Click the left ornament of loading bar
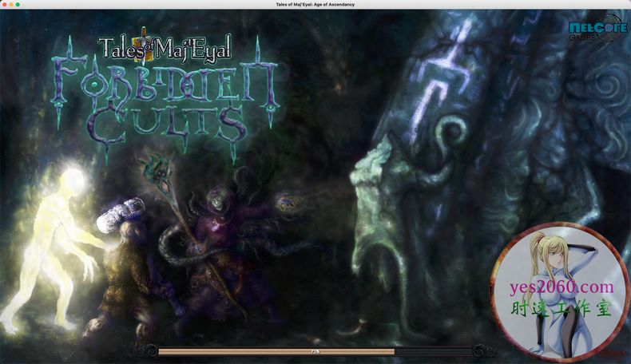Screen dimensions: 631x364 [x=147, y=350]
